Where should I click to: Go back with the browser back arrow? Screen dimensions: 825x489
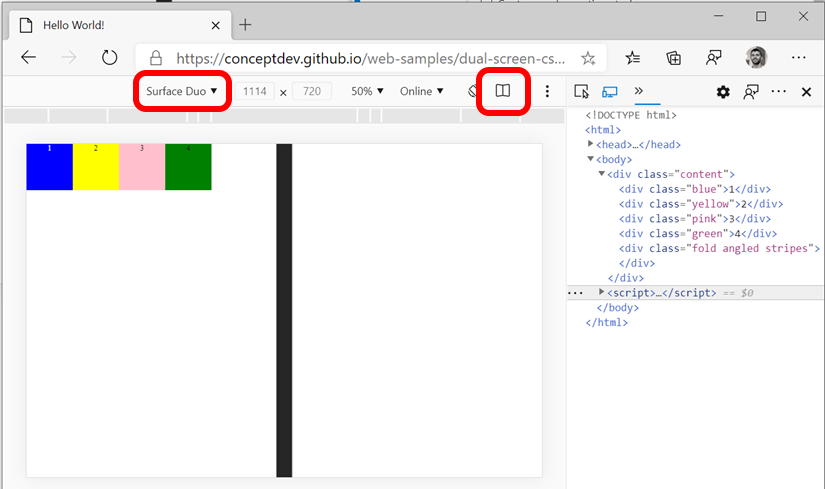tap(28, 57)
